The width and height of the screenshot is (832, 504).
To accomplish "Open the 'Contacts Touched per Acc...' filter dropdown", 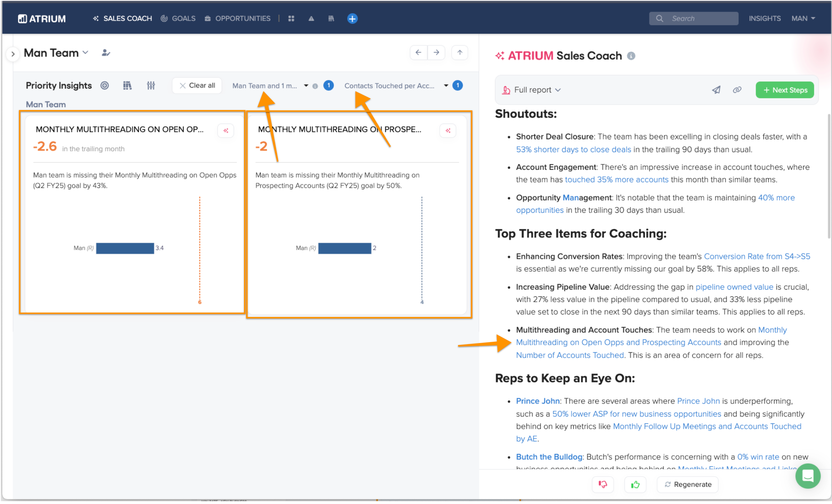I will coord(396,86).
